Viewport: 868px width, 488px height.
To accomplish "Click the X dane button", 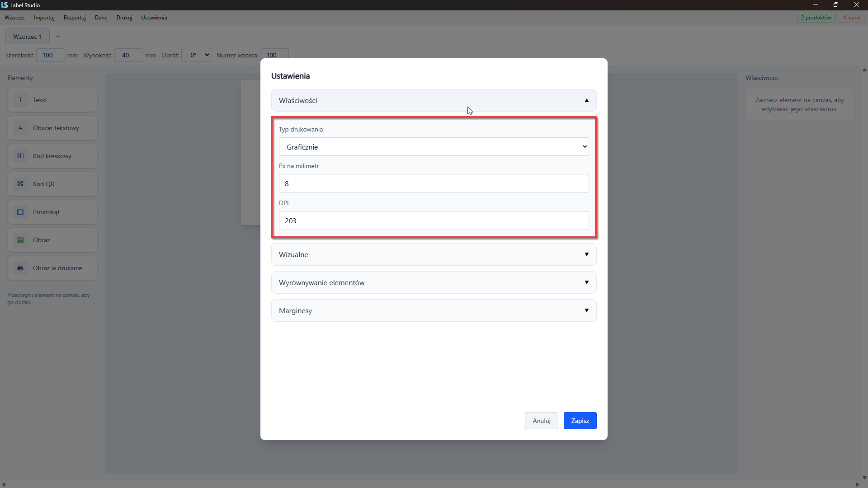I will tap(851, 18).
